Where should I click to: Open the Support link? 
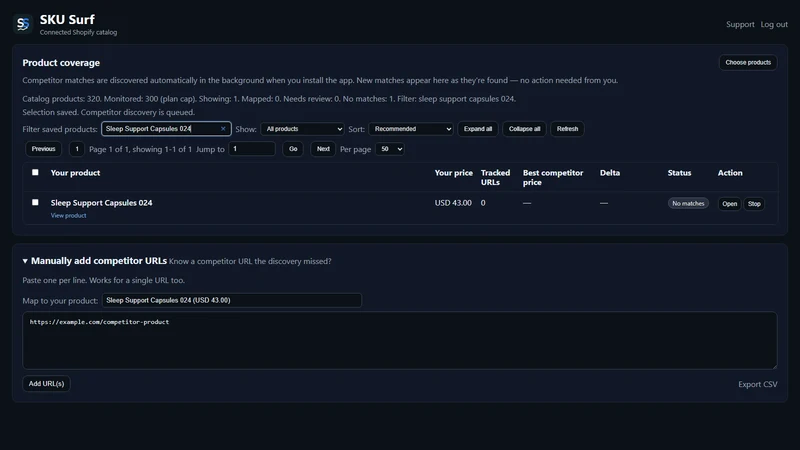pos(740,24)
